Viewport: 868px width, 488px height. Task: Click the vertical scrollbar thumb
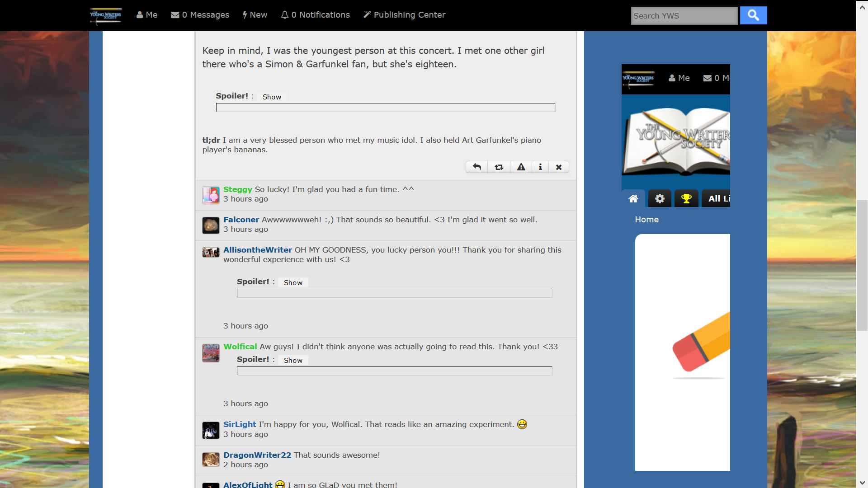862,265
